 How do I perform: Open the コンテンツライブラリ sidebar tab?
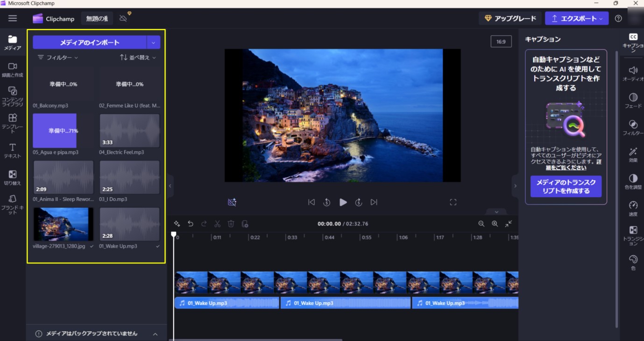pos(13,96)
